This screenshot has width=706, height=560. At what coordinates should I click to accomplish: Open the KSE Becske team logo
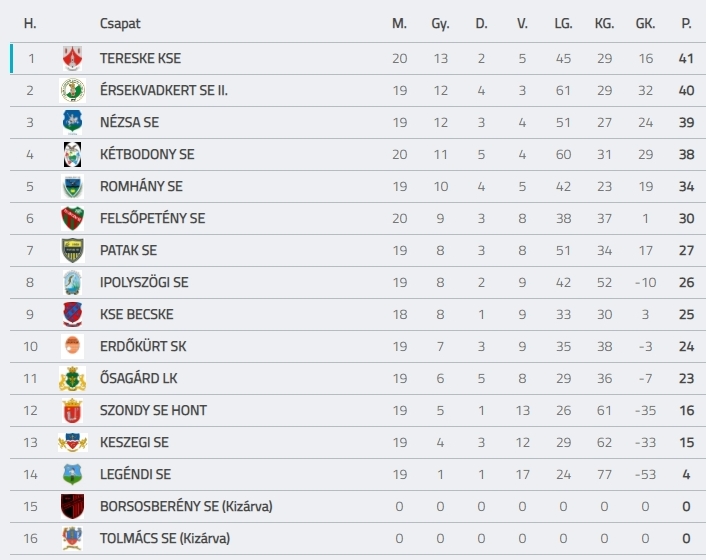(x=72, y=314)
